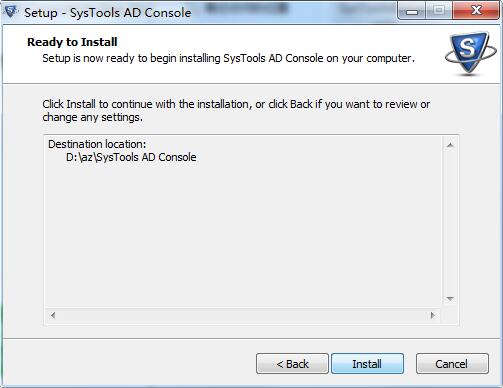
Task: Minimize the Setup window
Action: click(x=412, y=11)
